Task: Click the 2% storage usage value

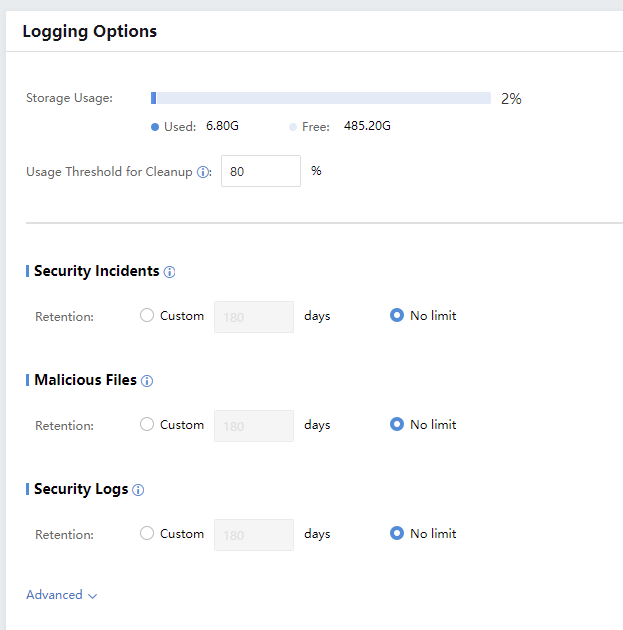Action: click(511, 99)
